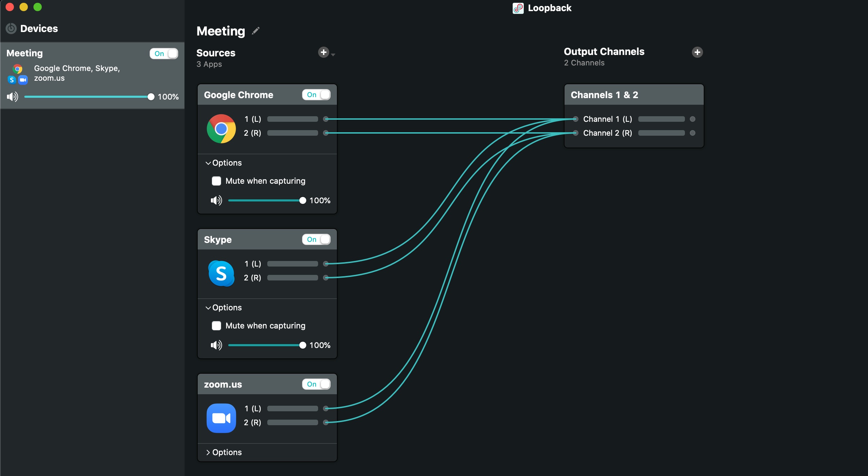Viewport: 868px width, 476px height.
Task: Toggle zoom.us source On switch
Action: [x=316, y=384]
